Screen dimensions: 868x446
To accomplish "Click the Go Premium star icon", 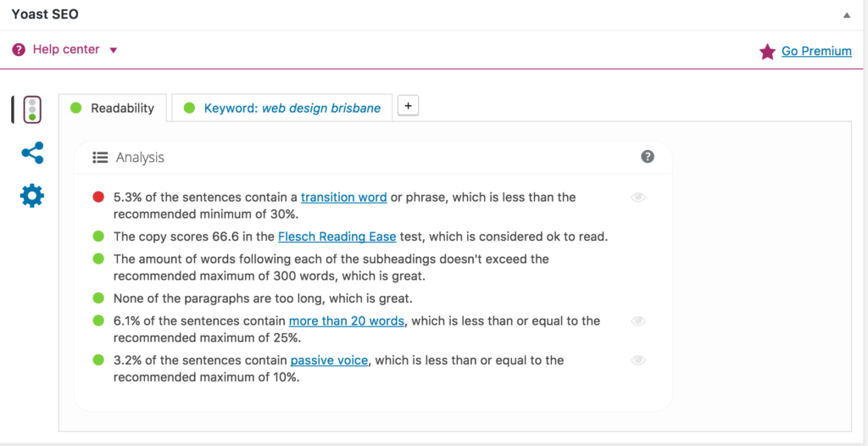I will point(767,52).
